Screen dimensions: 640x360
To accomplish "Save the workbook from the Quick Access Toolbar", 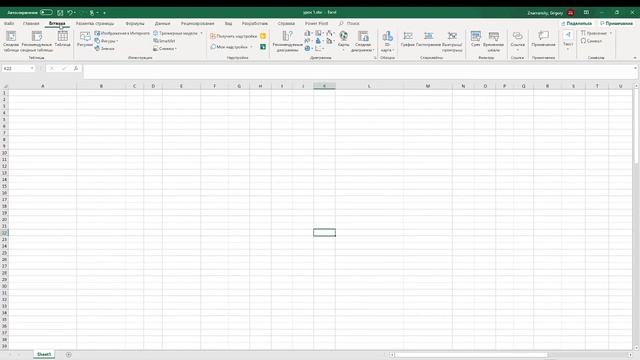I will point(60,13).
